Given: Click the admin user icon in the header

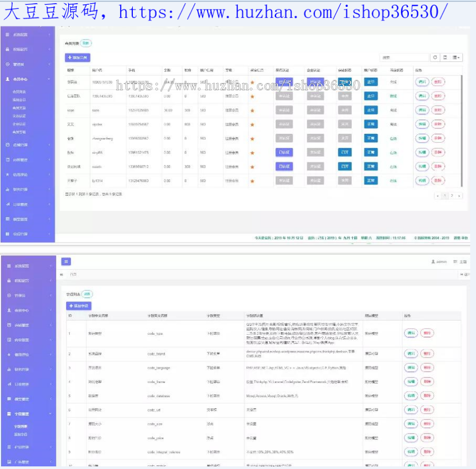Looking at the screenshot, I should click(433, 262).
